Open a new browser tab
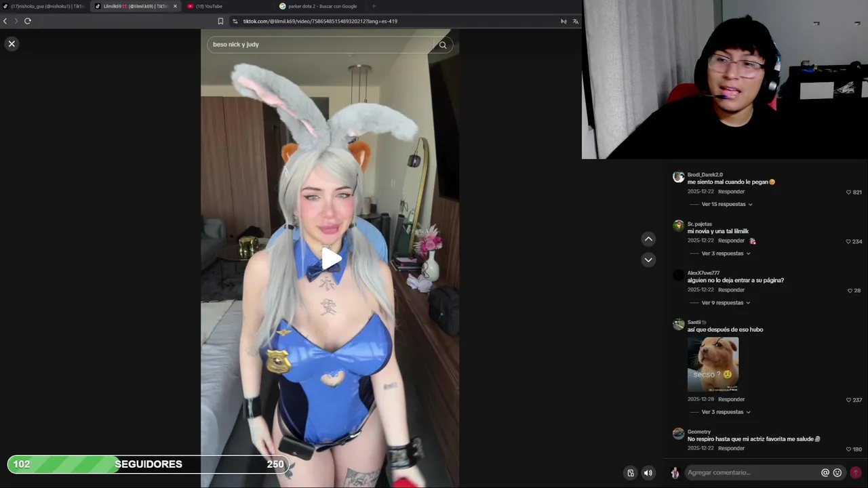The image size is (868, 488). click(x=374, y=6)
